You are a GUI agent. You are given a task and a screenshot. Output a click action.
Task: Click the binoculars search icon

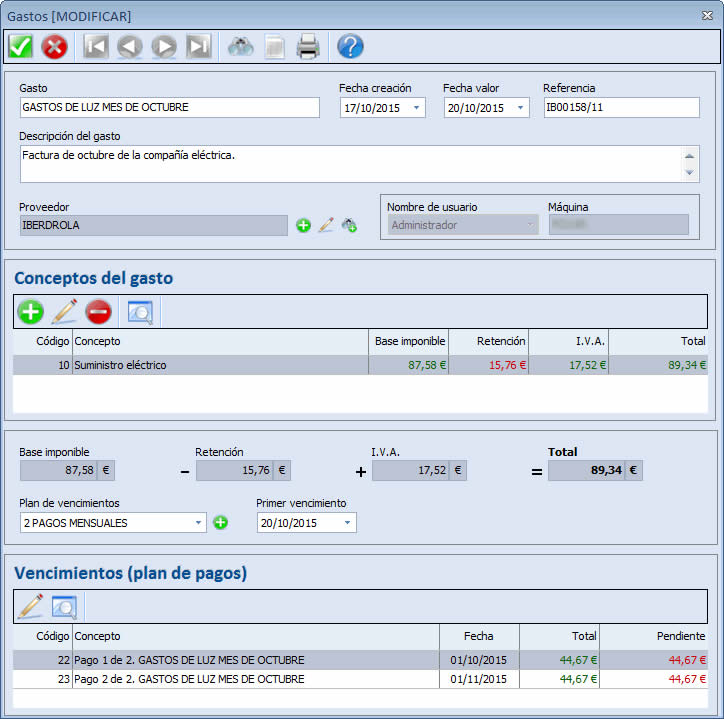click(x=241, y=47)
